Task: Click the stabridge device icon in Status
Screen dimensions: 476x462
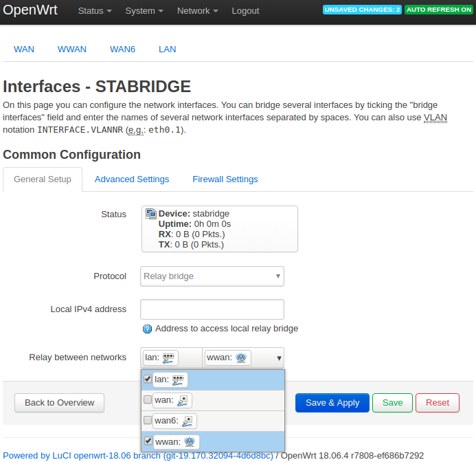Action: tap(151, 214)
